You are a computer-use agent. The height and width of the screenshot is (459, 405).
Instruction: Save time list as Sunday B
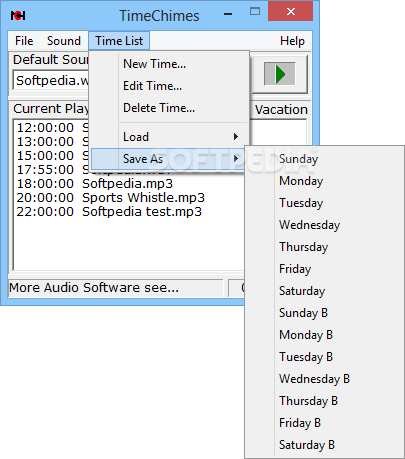pyautogui.click(x=324, y=313)
